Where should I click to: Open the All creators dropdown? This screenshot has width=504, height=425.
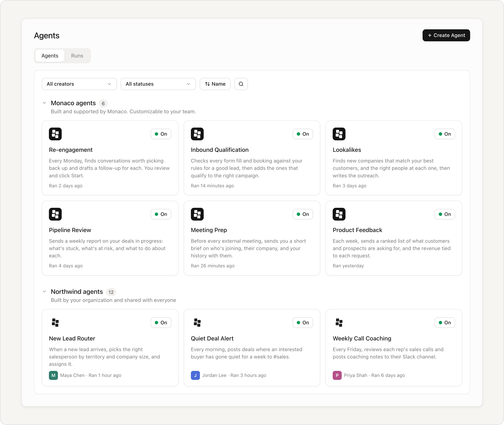(79, 84)
